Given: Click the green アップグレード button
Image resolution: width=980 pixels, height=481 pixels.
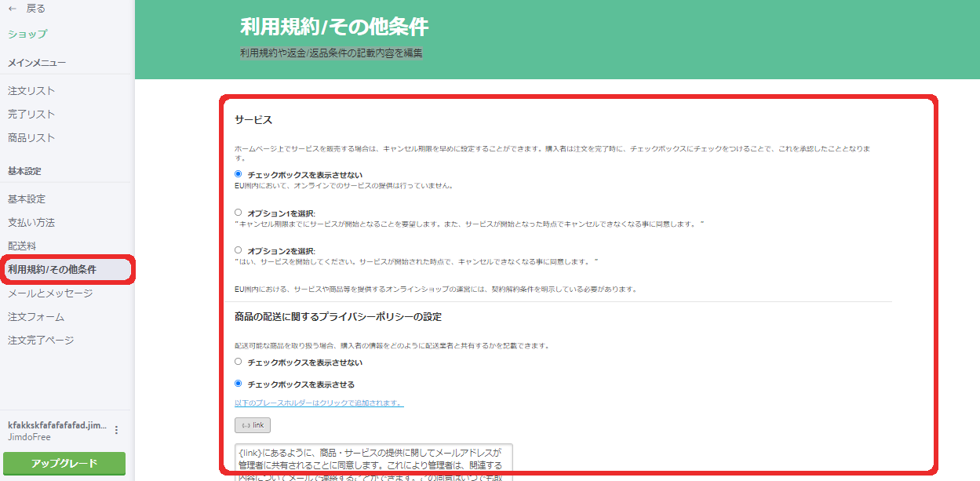Looking at the screenshot, I should click(64, 463).
